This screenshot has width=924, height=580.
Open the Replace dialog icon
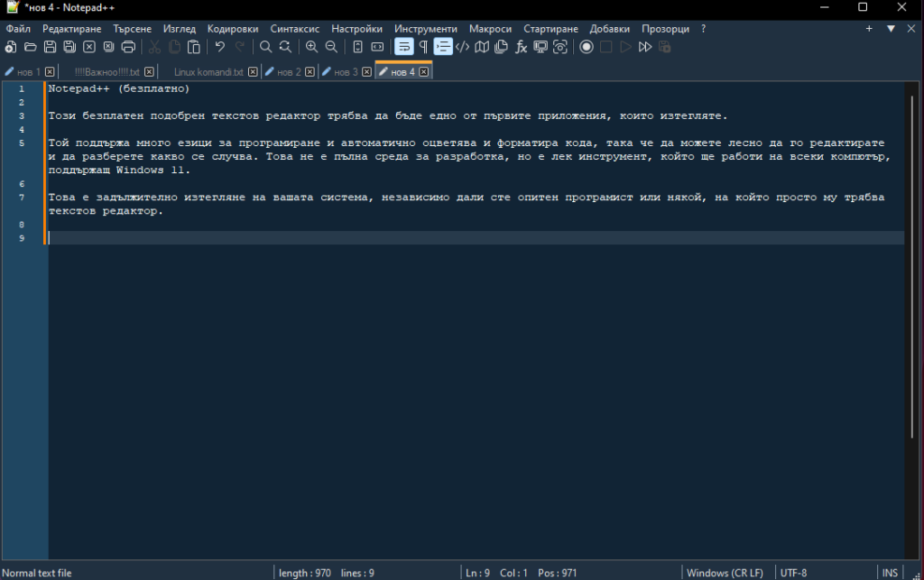point(285,47)
